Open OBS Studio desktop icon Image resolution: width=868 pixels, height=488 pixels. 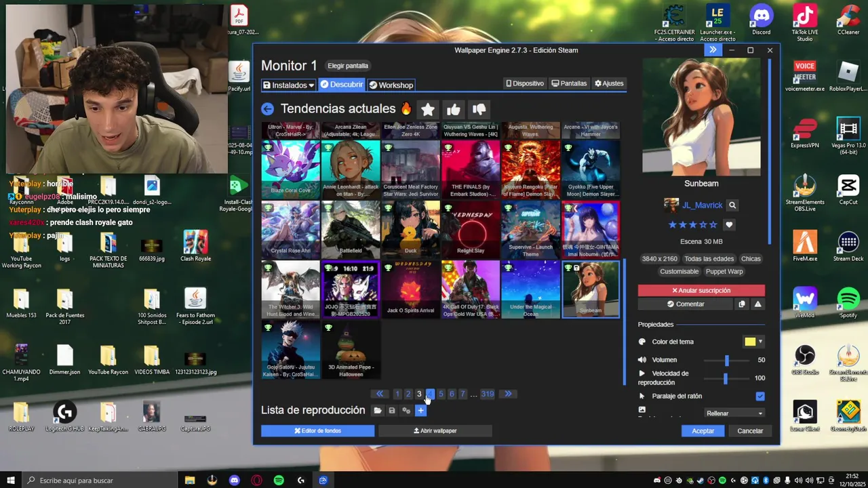coord(805,359)
